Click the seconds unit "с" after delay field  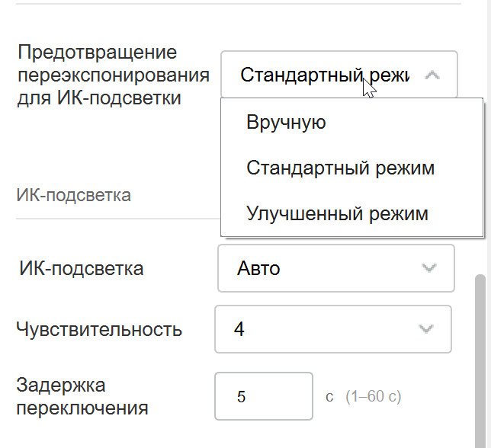(x=330, y=397)
